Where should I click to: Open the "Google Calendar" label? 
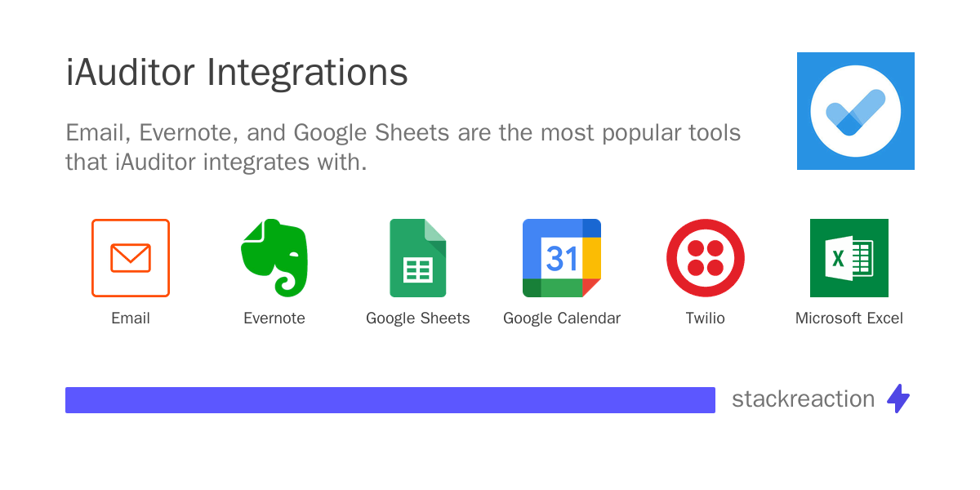562,318
